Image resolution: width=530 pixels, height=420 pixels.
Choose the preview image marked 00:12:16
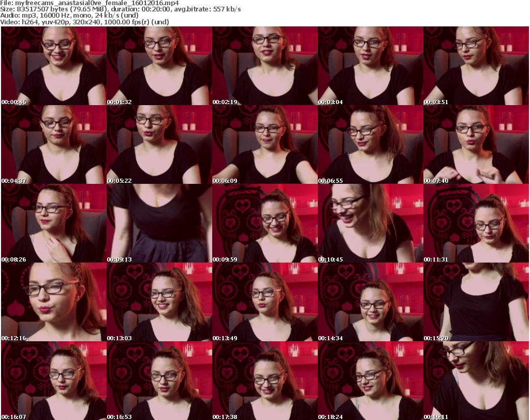(54, 302)
